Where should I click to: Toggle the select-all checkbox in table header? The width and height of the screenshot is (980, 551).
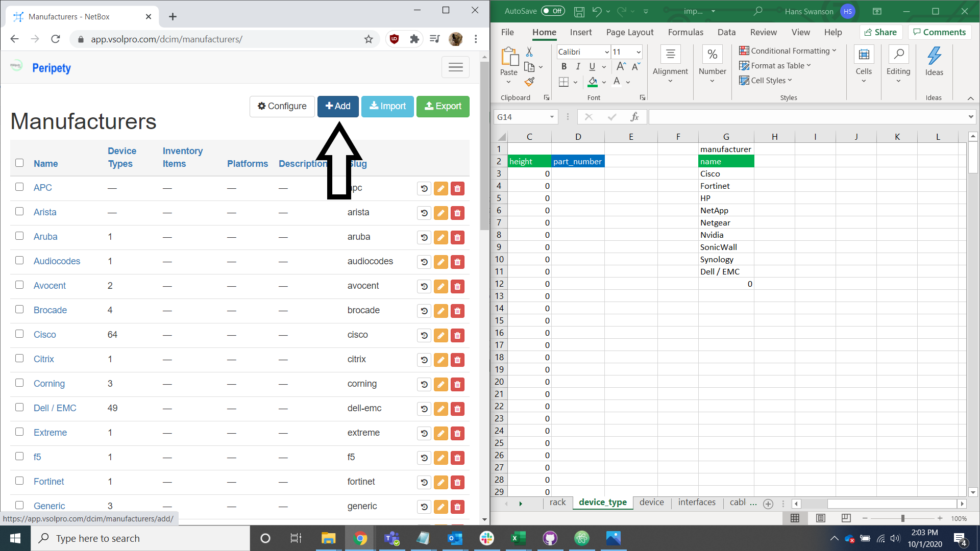[x=19, y=163]
